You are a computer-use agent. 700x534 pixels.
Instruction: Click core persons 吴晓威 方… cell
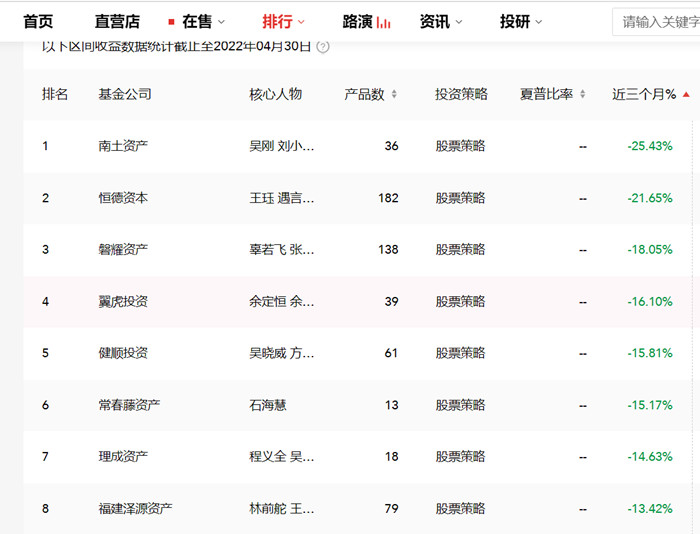[x=282, y=353]
